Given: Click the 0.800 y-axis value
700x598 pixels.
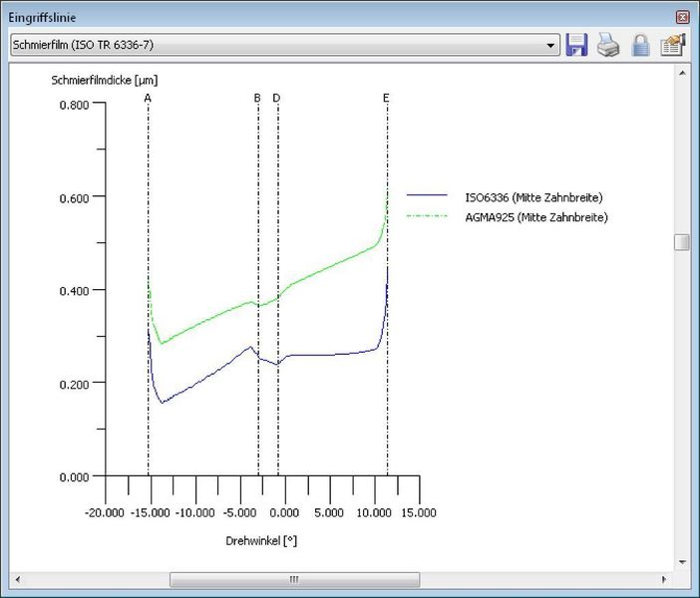Looking at the screenshot, I should point(74,105).
